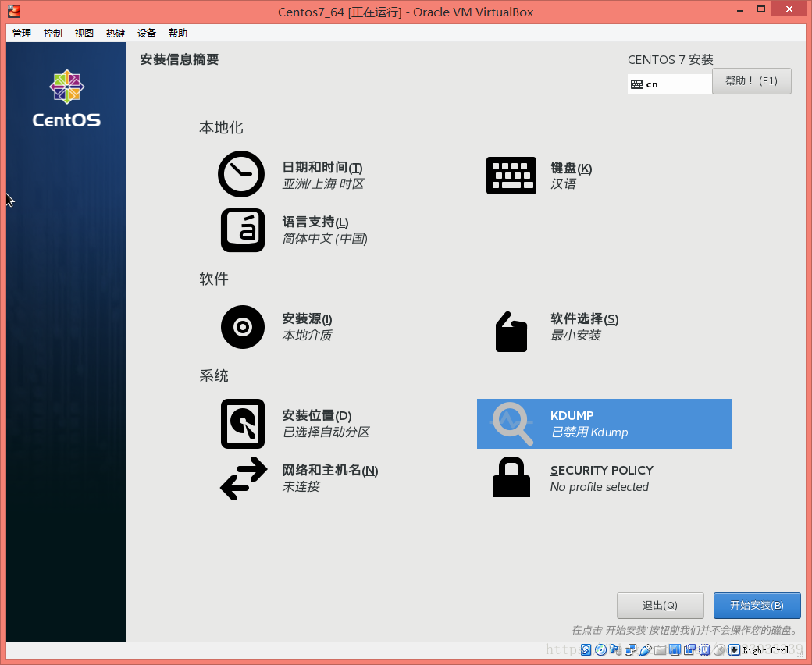Open 语言支持(L) settings link
This screenshot has height=665, width=812.
pyautogui.click(x=315, y=222)
